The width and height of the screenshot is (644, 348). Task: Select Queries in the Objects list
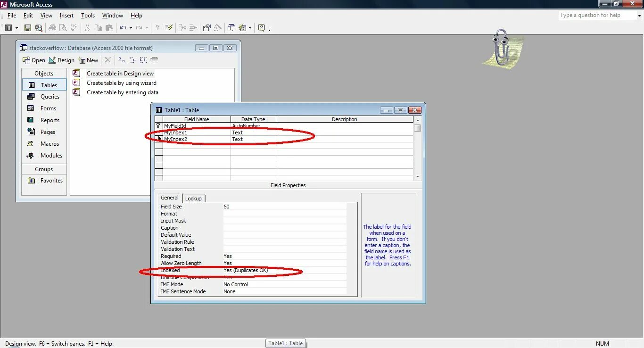(x=44, y=97)
